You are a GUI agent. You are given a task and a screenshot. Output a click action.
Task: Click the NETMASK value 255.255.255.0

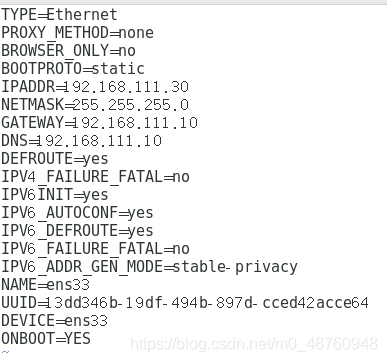(131, 105)
